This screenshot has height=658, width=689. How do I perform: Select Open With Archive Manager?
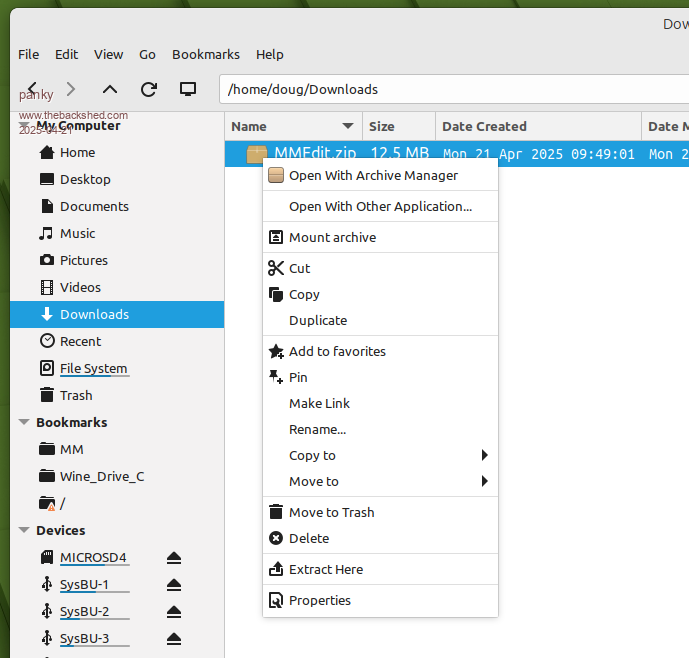[x=373, y=175]
